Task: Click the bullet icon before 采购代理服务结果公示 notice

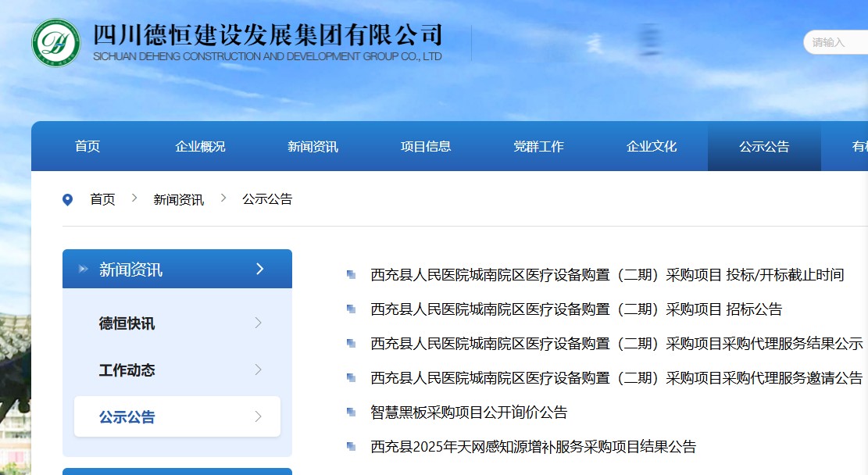Action: pos(351,343)
